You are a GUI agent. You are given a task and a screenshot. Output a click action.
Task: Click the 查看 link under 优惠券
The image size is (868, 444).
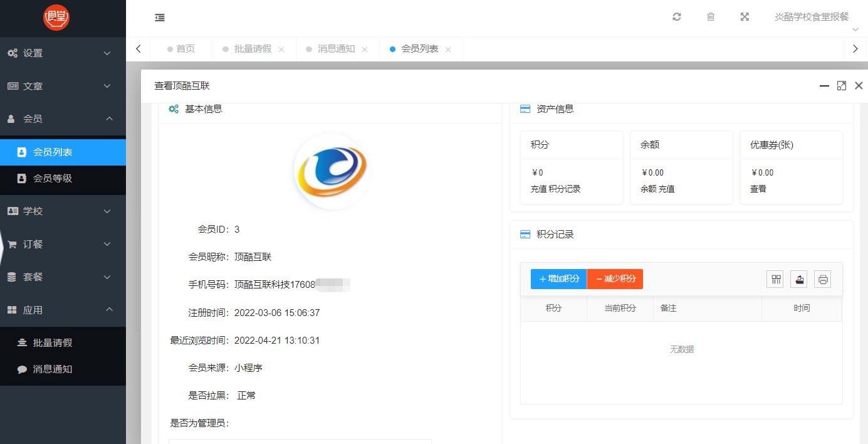pos(758,189)
